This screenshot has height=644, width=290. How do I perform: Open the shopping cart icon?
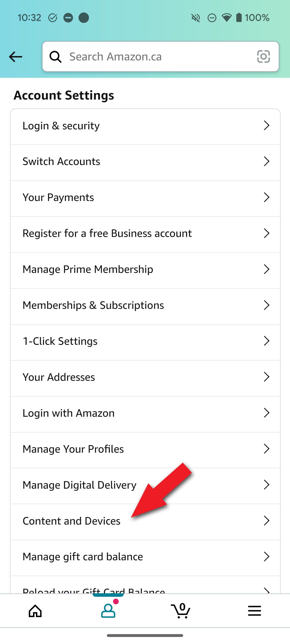pyautogui.click(x=181, y=610)
